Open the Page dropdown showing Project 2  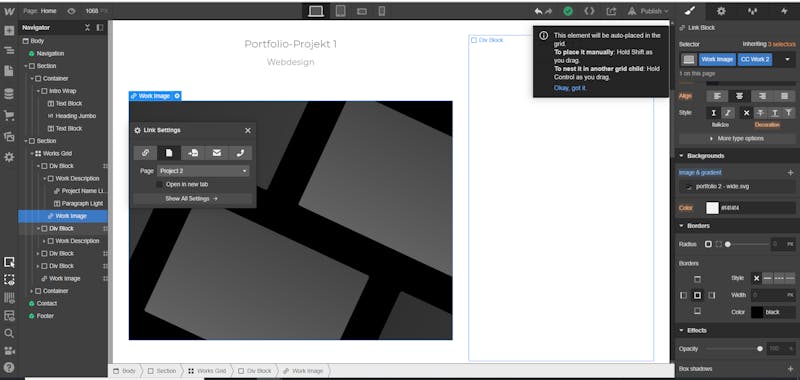[204, 171]
